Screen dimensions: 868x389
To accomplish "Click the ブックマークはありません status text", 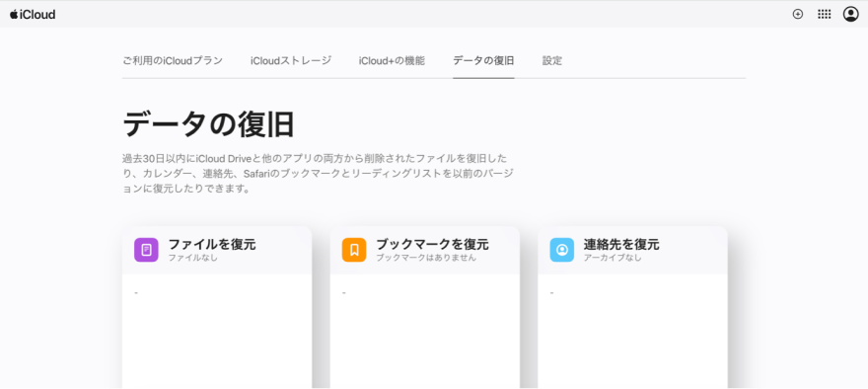I will (426, 258).
